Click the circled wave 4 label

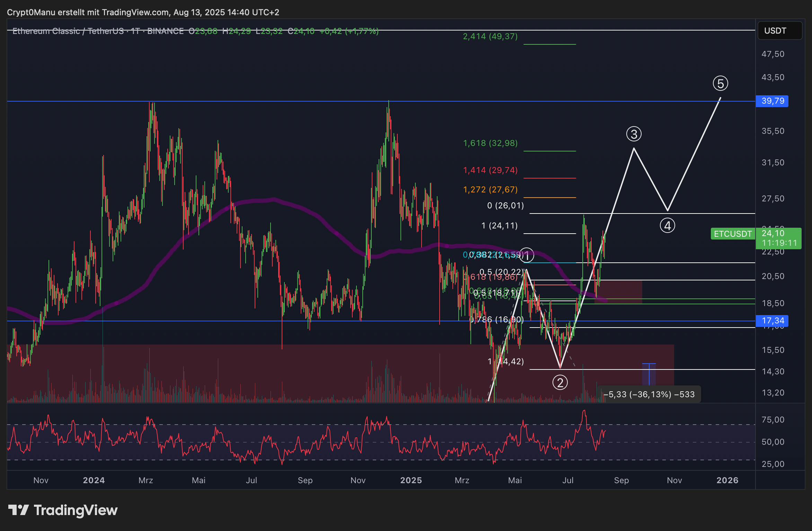pyautogui.click(x=667, y=226)
